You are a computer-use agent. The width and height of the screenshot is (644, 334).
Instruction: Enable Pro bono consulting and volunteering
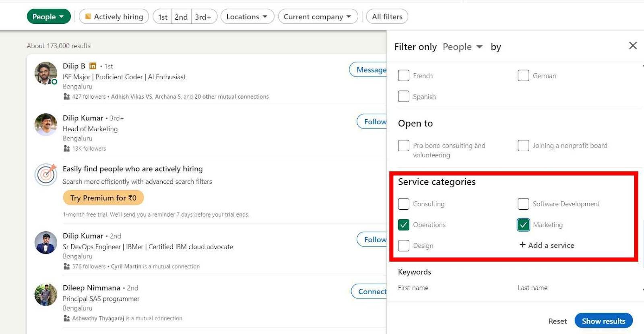pyautogui.click(x=403, y=145)
